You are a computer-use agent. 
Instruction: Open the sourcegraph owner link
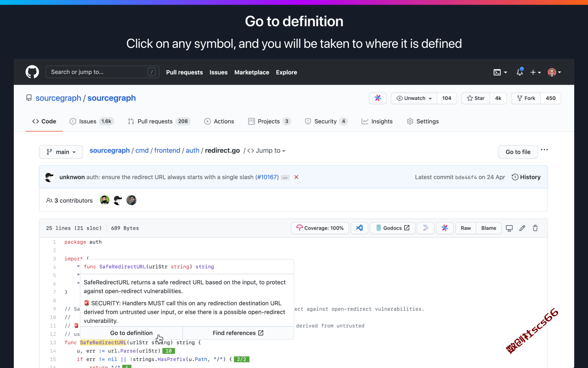(58, 98)
